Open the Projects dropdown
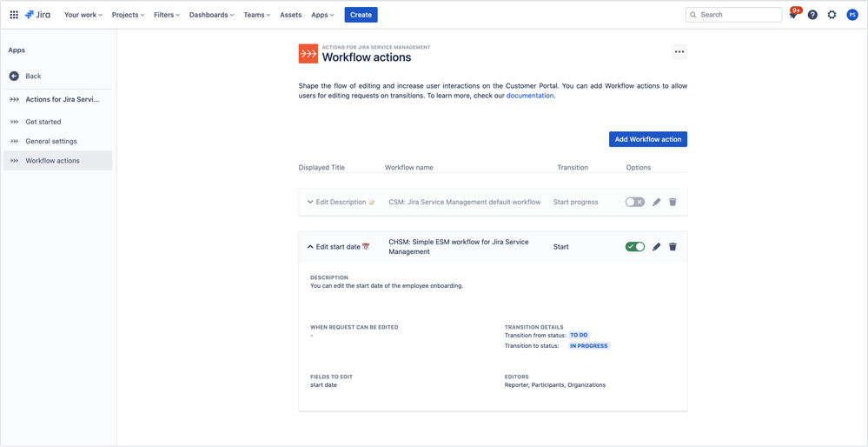 [128, 15]
